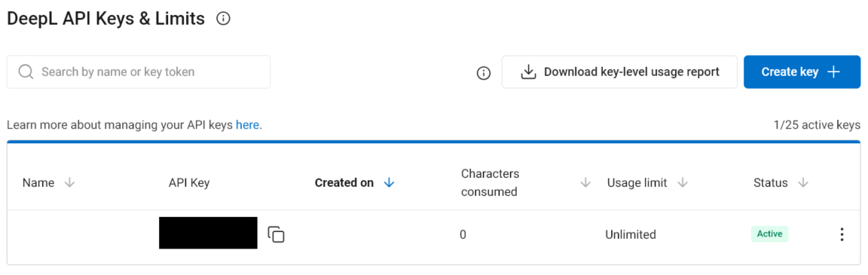Sort by Status column arrow
The height and width of the screenshot is (275, 868).
tap(803, 182)
